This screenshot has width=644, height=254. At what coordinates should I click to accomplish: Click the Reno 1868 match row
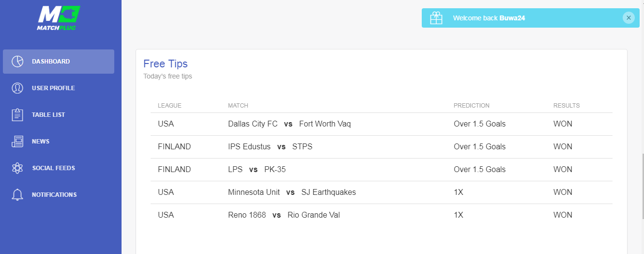pyautogui.click(x=382, y=215)
